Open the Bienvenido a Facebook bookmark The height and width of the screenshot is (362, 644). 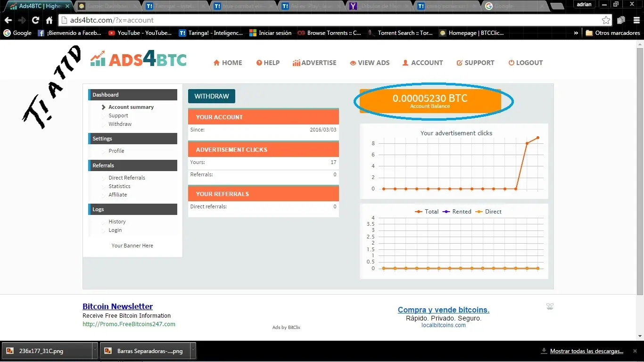point(69,33)
